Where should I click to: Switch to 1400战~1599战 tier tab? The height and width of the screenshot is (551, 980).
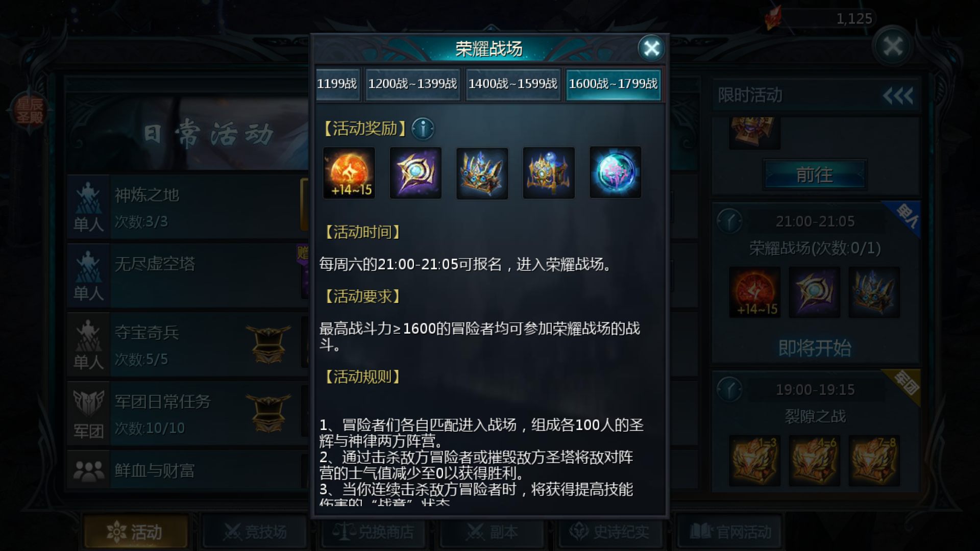pyautogui.click(x=513, y=84)
